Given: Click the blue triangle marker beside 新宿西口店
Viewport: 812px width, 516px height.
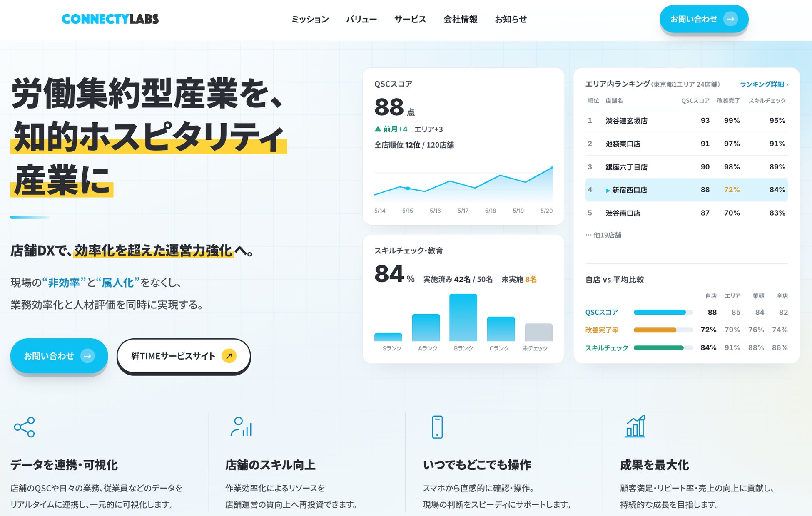Looking at the screenshot, I should coord(608,190).
